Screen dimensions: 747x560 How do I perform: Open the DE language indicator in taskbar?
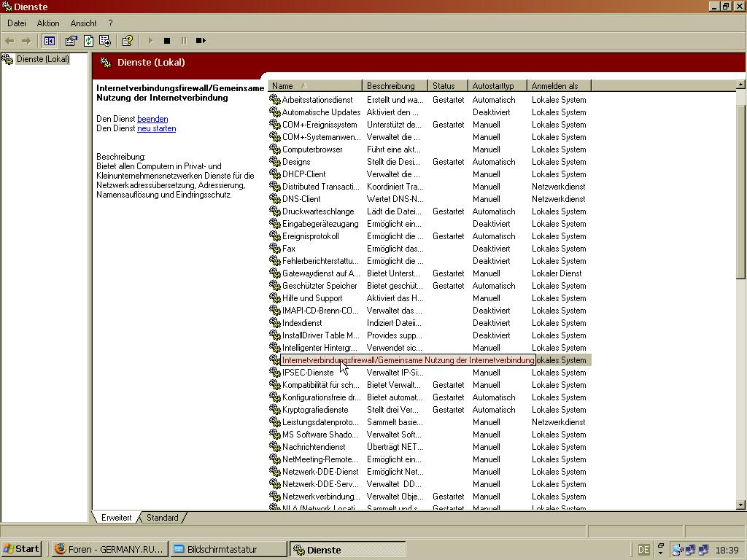click(643, 550)
